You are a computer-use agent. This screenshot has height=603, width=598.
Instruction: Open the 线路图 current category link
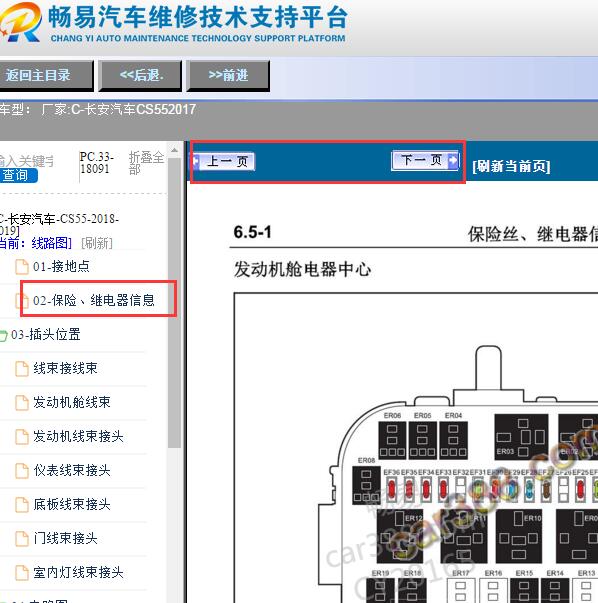51,243
